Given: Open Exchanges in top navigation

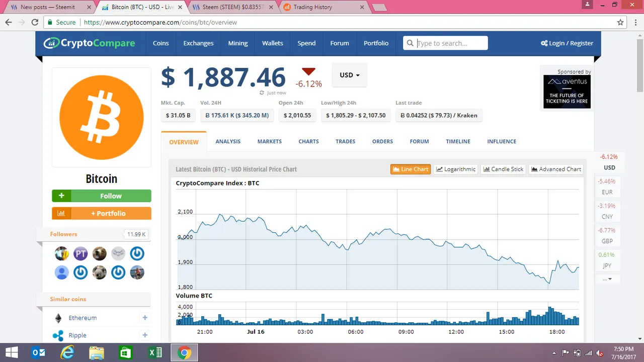Looking at the screenshot, I should (x=198, y=43).
